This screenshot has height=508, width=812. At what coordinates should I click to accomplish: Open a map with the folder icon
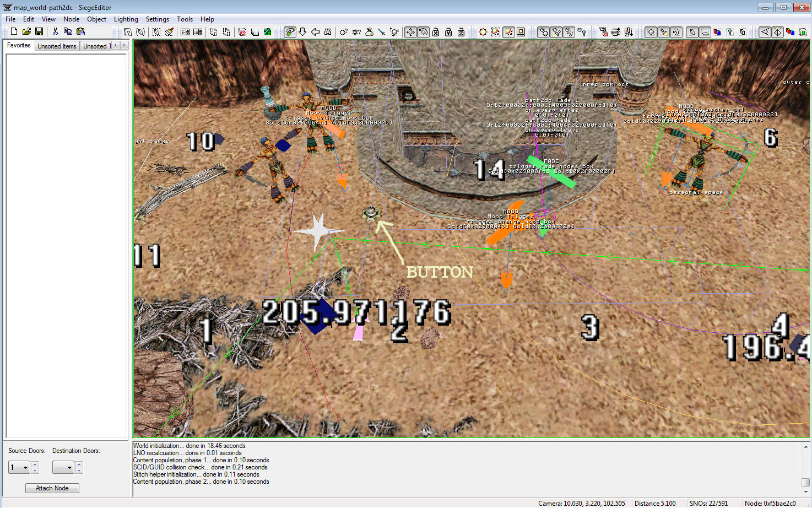coord(26,32)
